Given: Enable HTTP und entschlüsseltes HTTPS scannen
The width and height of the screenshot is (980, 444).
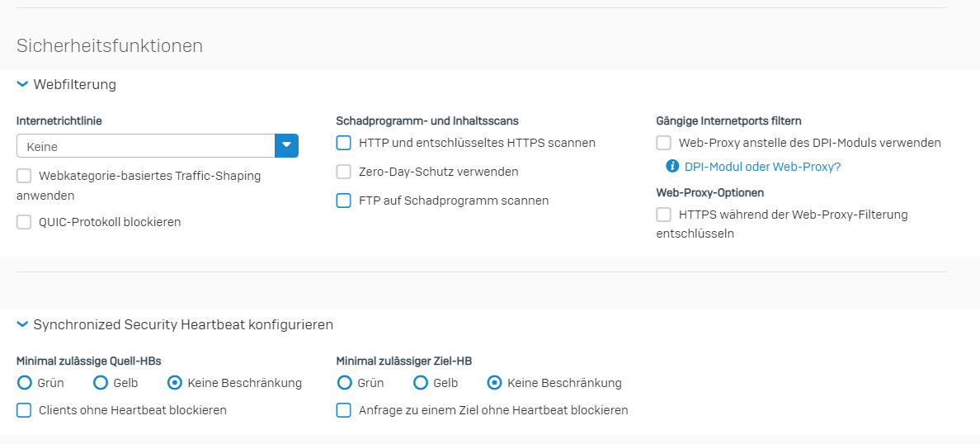Looking at the screenshot, I should pos(344,143).
